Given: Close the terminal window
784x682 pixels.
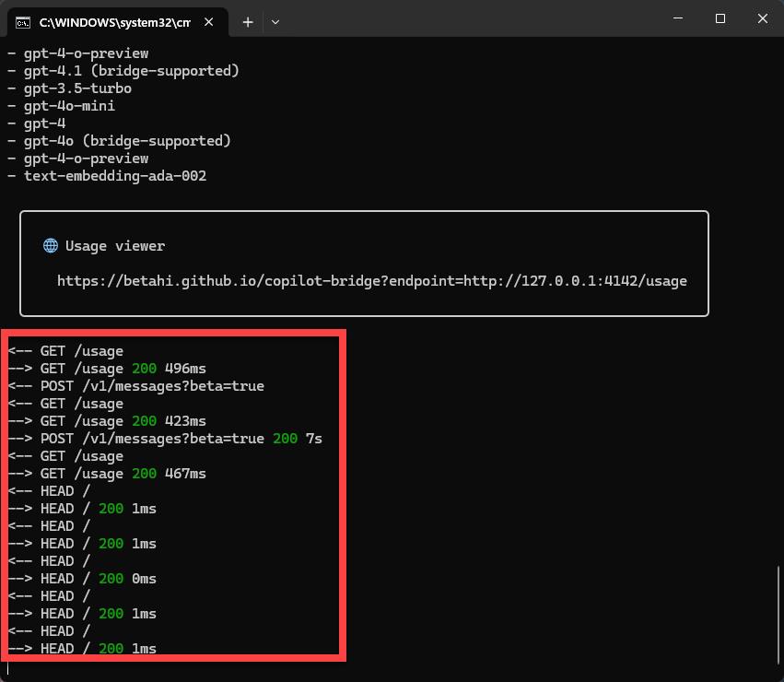Looking at the screenshot, I should pos(763,18).
